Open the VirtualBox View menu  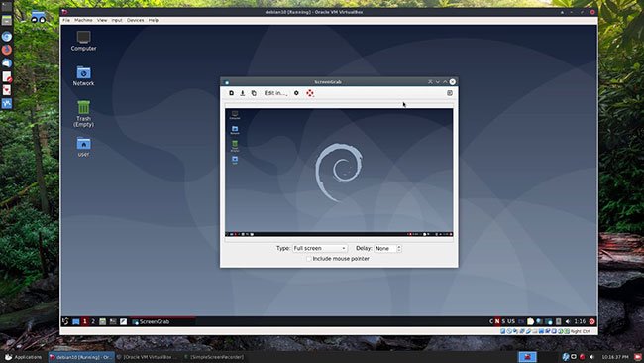point(102,20)
